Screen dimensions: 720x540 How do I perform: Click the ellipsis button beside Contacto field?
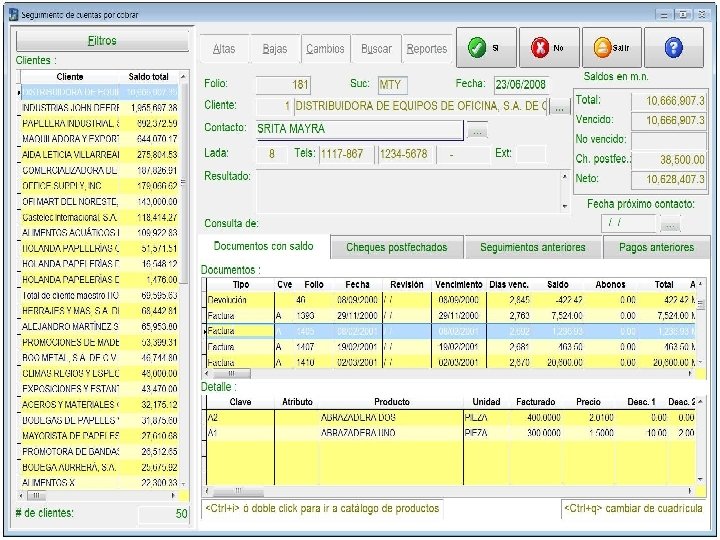pyautogui.click(x=477, y=130)
